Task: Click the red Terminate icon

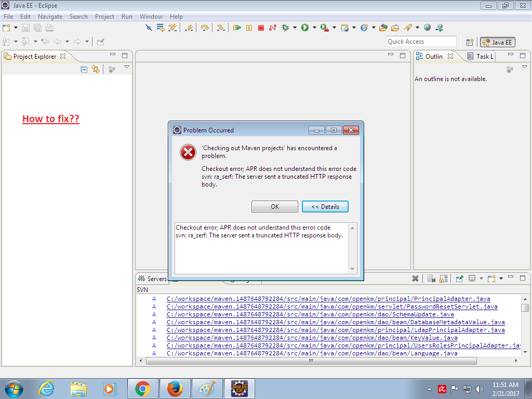Action: [260, 27]
